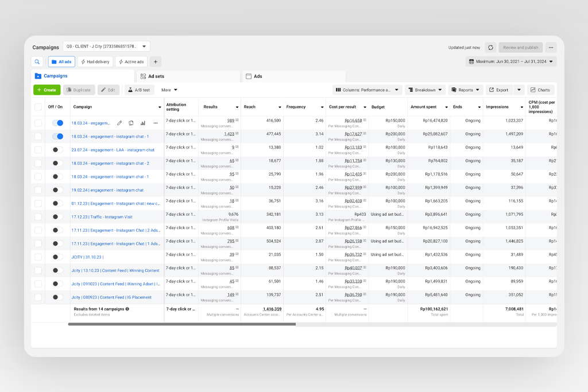Click the duplicate icon in first campaign row
Screen dimensions: 588x392
131,123
